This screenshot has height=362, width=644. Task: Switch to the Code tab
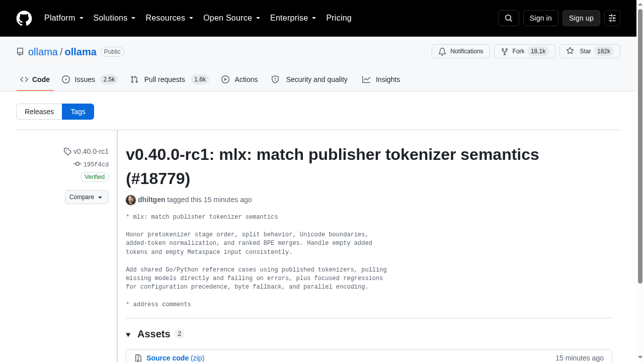tap(35, 79)
